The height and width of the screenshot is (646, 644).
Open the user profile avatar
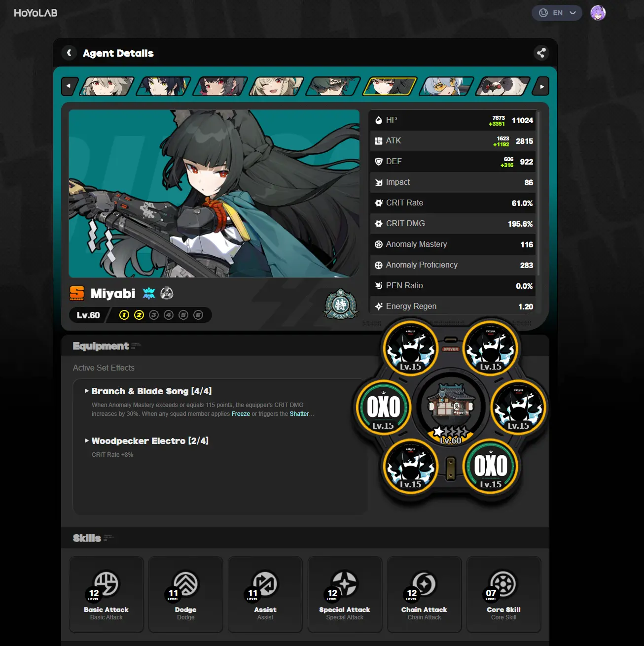(x=598, y=13)
